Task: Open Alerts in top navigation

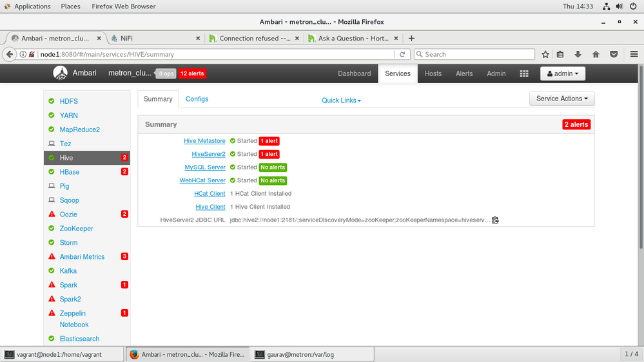Action: (464, 73)
